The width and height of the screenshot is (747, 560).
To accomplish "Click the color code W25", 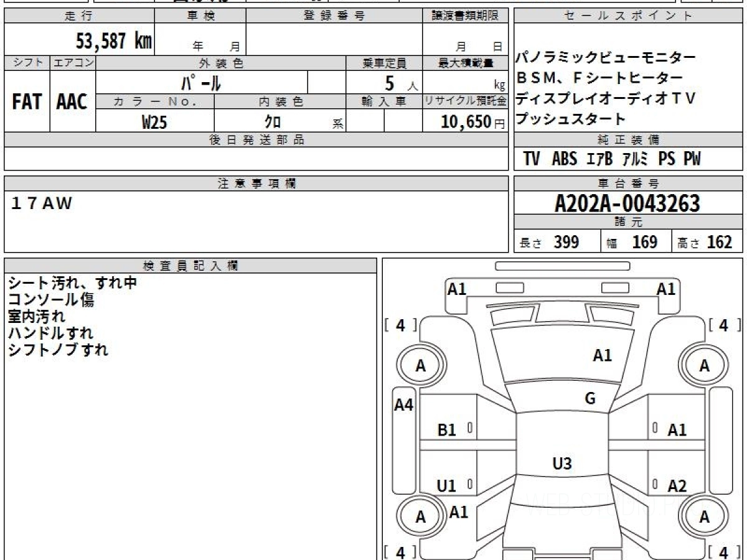I will pos(154,122).
